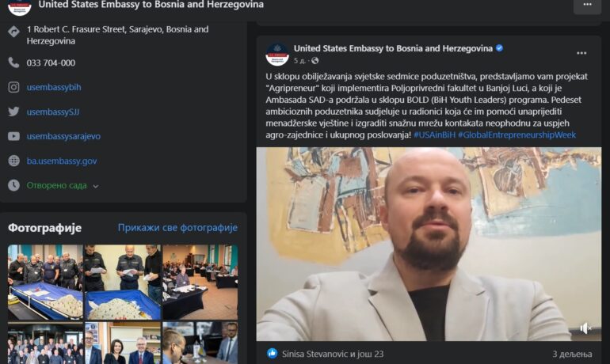Click the verified badge next to the embassy name
This screenshot has height=364, width=610.
click(500, 48)
